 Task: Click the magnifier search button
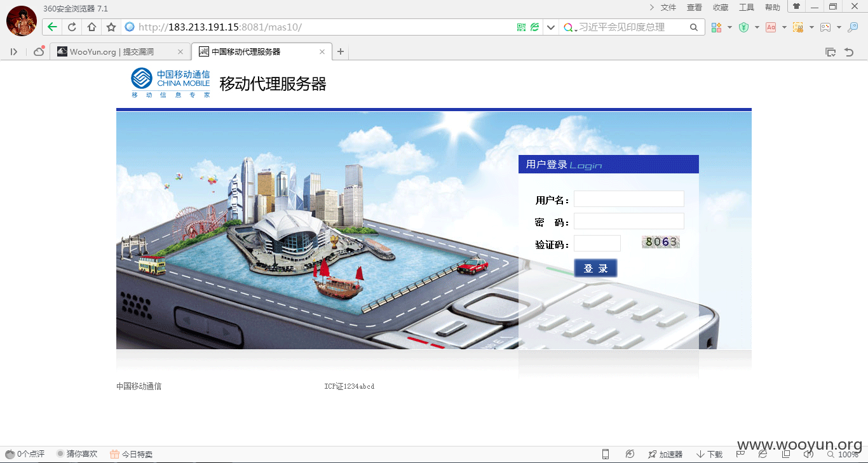[694, 27]
